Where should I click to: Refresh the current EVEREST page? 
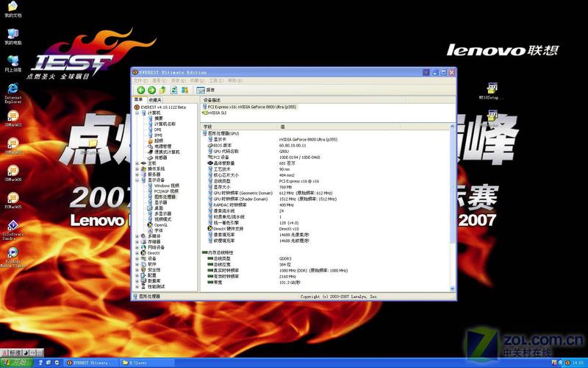pos(173,90)
